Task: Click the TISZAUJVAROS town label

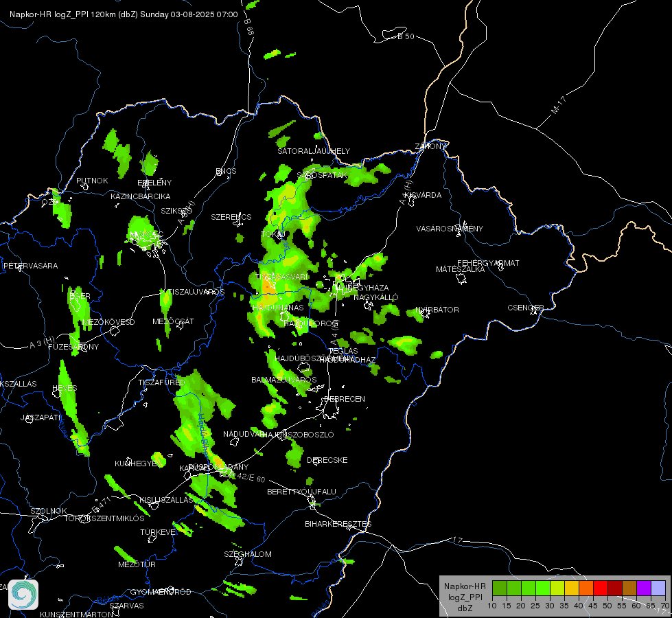Action: tap(196, 292)
